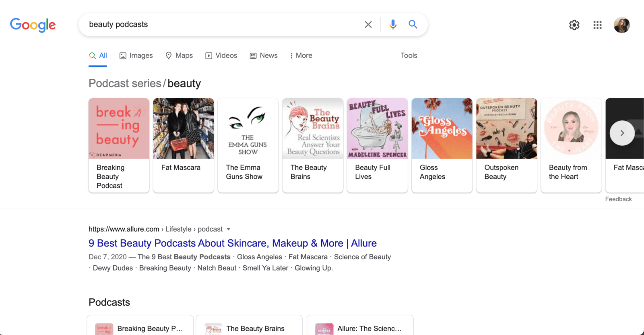644x335 pixels.
Task: Switch to the News tab
Action: click(264, 56)
